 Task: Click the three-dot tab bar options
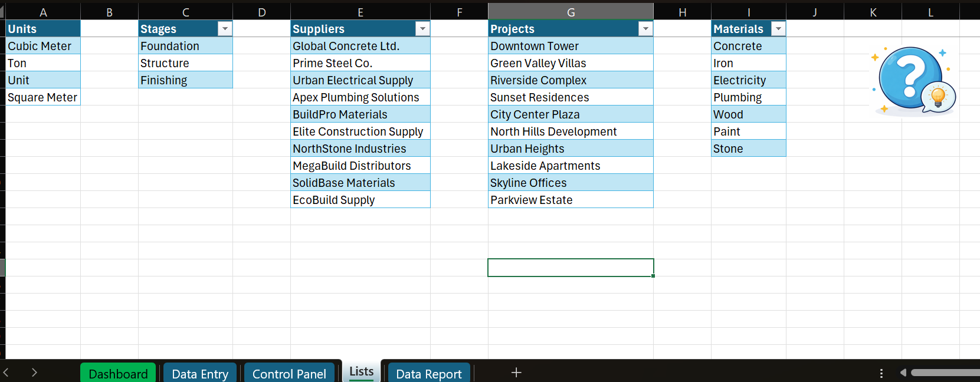pyautogui.click(x=881, y=373)
